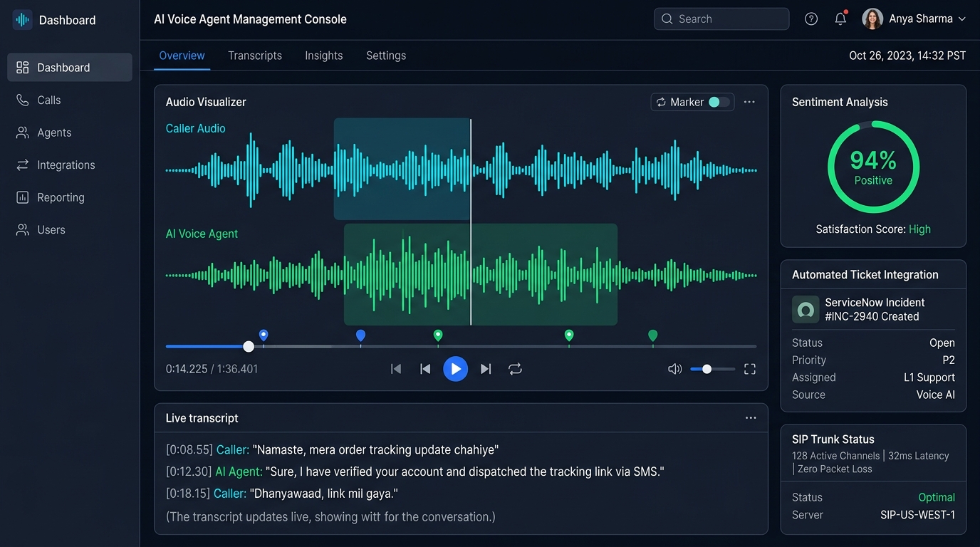Focus the Search input field
The image size is (980, 547).
point(721,19)
